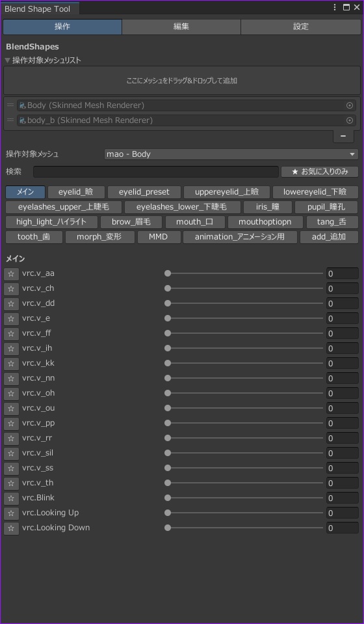Star the vrc.Looking Down shape
The image size is (364, 624).
pyautogui.click(x=11, y=528)
